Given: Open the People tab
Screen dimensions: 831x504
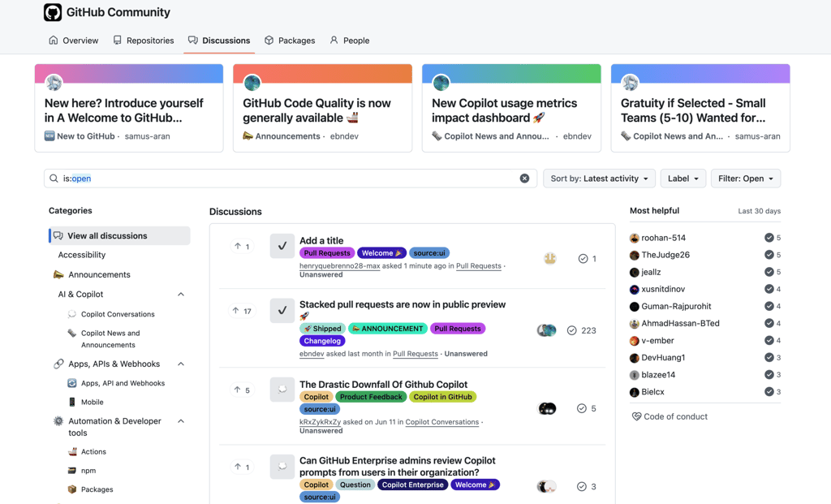Looking at the screenshot, I should coord(349,41).
